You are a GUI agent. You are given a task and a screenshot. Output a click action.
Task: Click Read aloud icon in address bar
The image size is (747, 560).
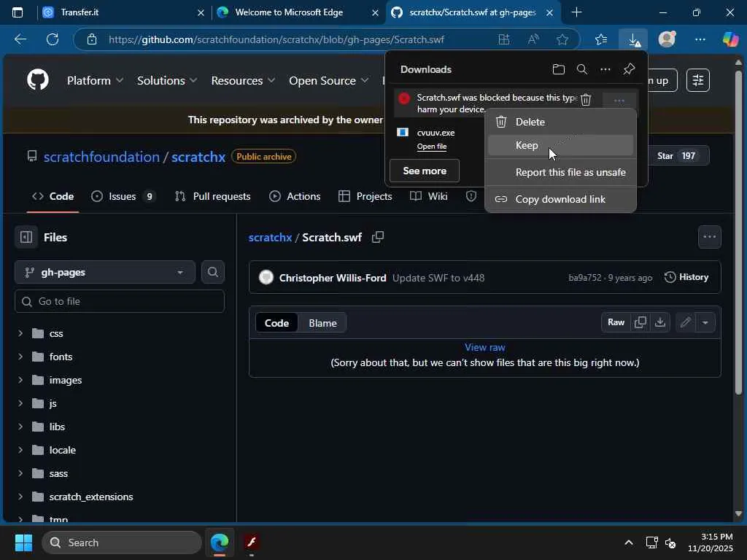(x=533, y=39)
